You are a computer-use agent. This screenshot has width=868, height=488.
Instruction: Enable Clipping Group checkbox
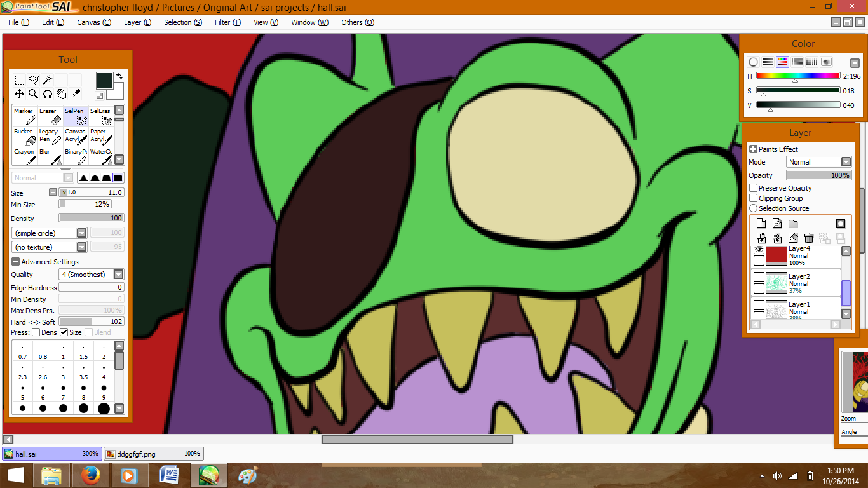tap(754, 198)
